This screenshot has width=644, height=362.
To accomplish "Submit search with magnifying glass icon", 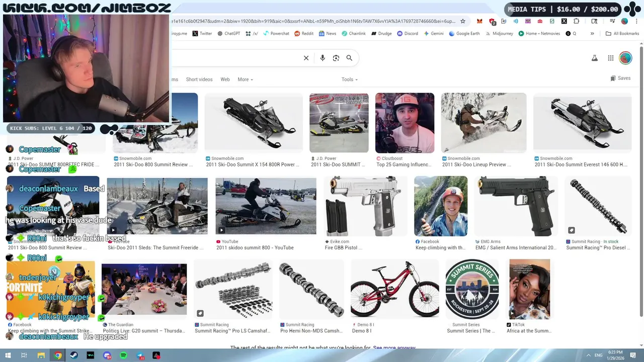I will (x=349, y=58).
